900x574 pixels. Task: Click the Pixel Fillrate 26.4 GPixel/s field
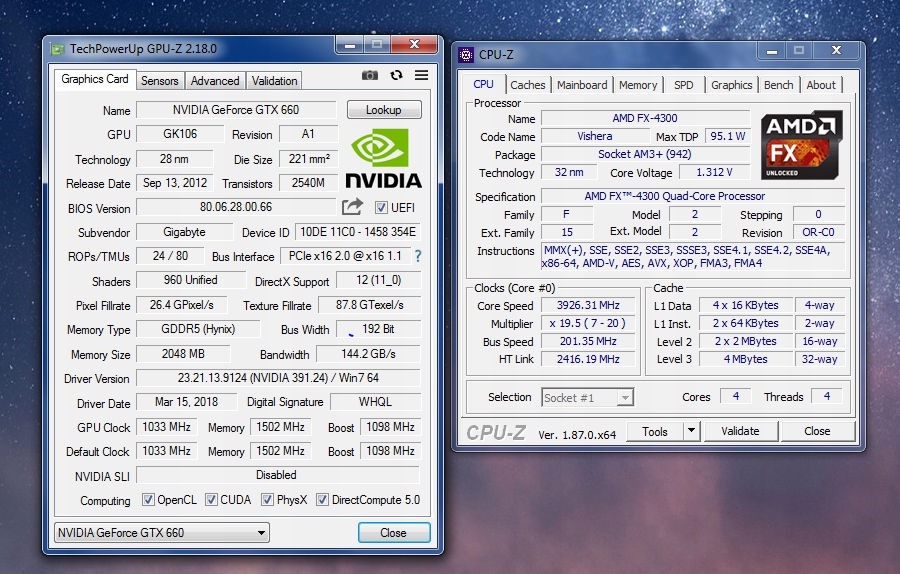tap(182, 305)
